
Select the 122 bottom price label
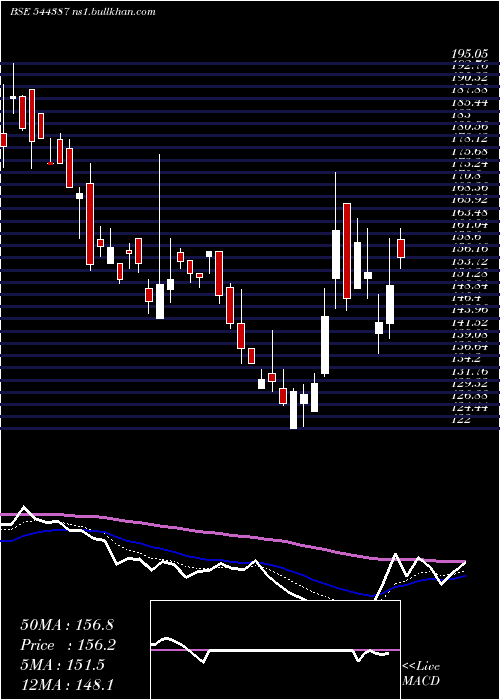pos(461,420)
